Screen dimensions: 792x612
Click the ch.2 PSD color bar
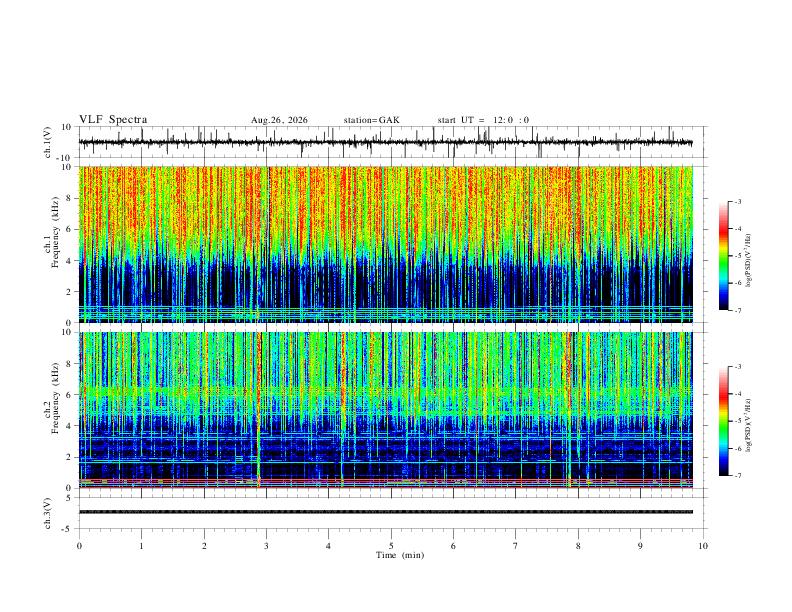click(x=723, y=421)
